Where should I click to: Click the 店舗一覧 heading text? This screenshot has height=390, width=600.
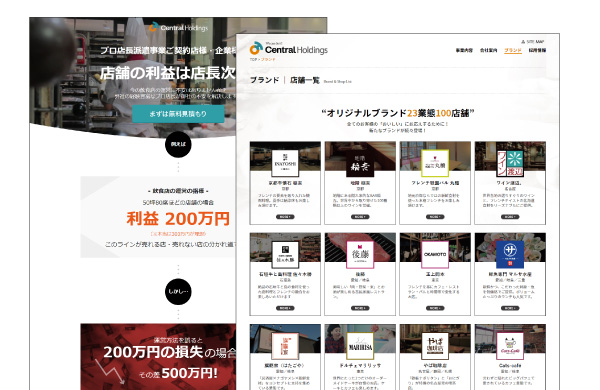click(x=305, y=80)
